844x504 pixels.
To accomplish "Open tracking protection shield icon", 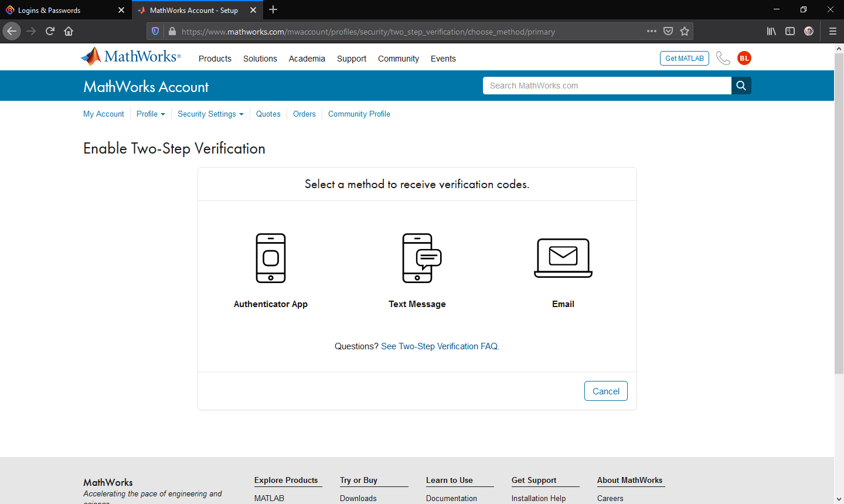I will pos(155,31).
